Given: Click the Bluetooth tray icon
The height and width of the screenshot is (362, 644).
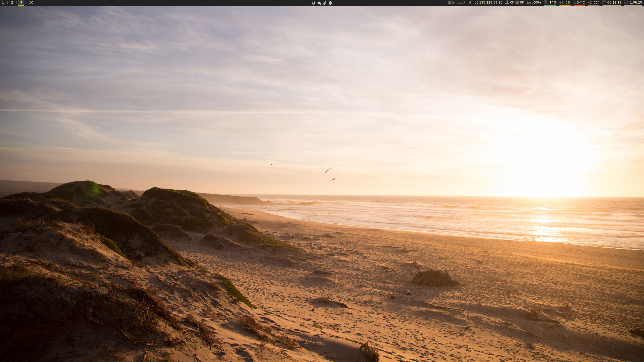Looking at the screenshot, I should pos(330,3).
